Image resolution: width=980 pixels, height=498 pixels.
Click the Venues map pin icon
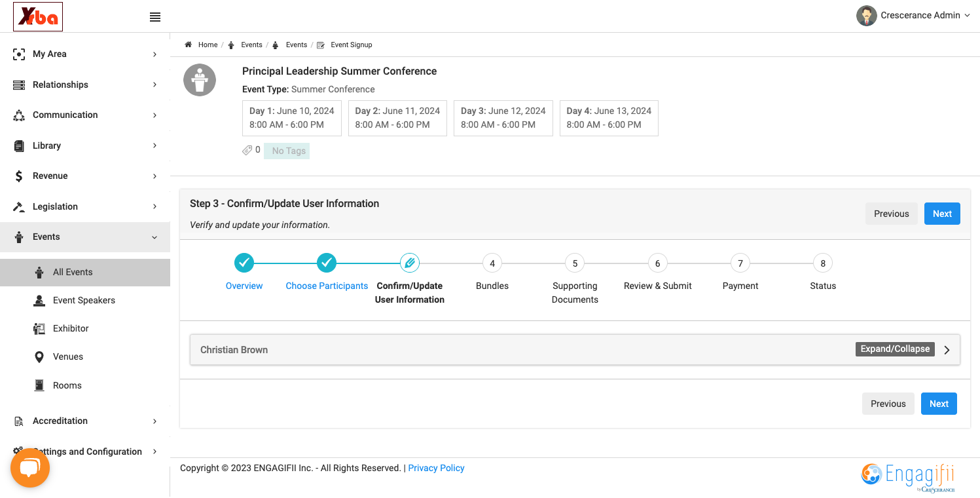39,356
